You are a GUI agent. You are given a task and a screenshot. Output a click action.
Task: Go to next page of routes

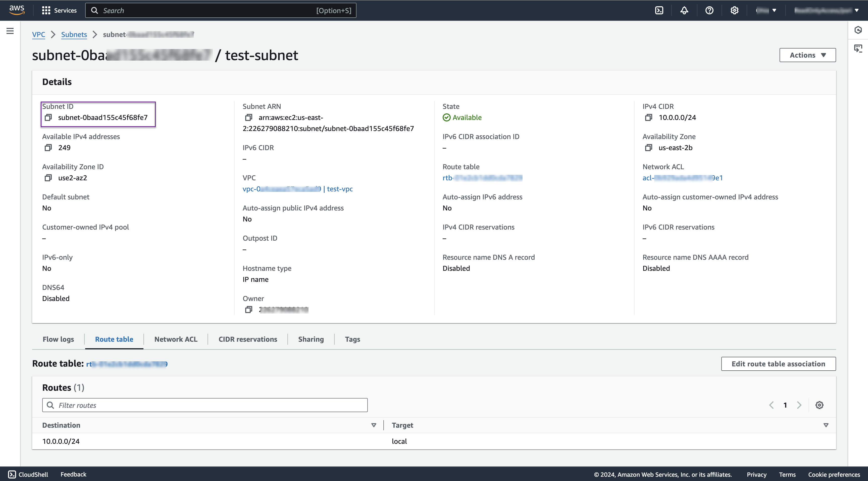point(799,405)
